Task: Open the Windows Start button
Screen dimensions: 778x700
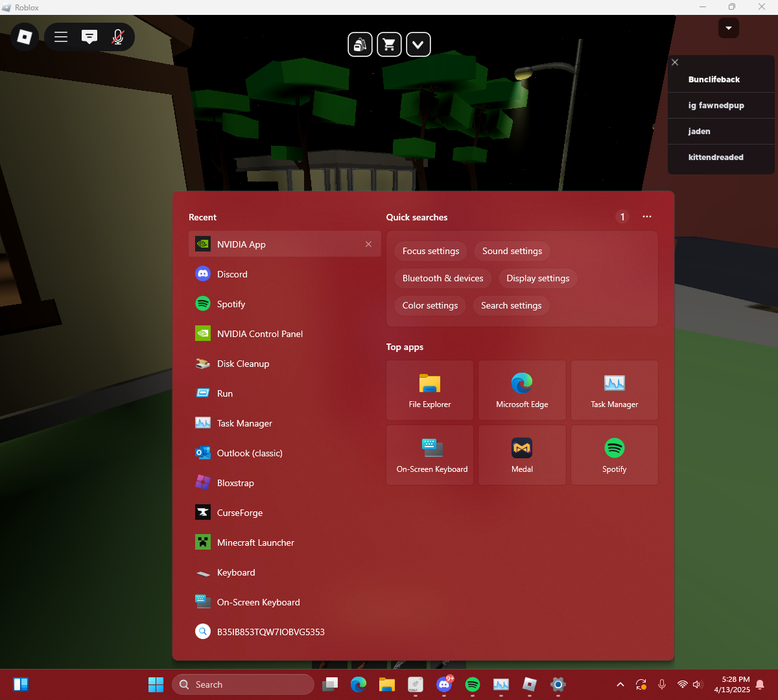Action: [x=156, y=684]
